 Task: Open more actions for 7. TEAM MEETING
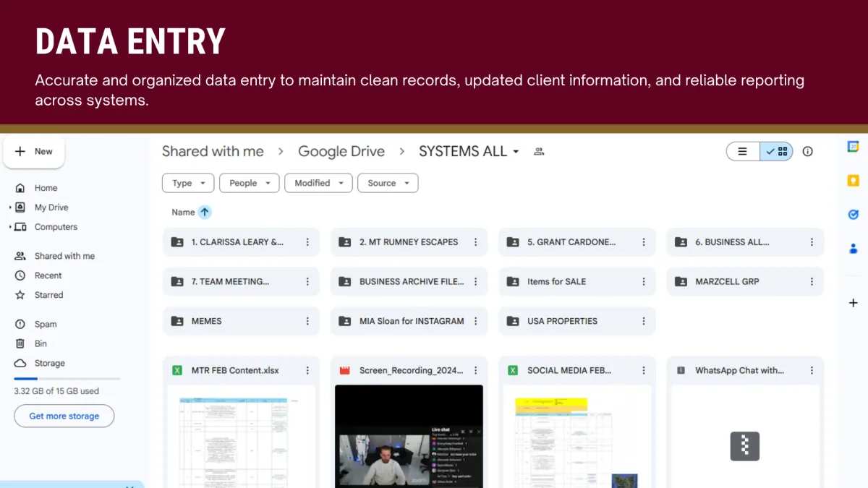click(x=307, y=282)
